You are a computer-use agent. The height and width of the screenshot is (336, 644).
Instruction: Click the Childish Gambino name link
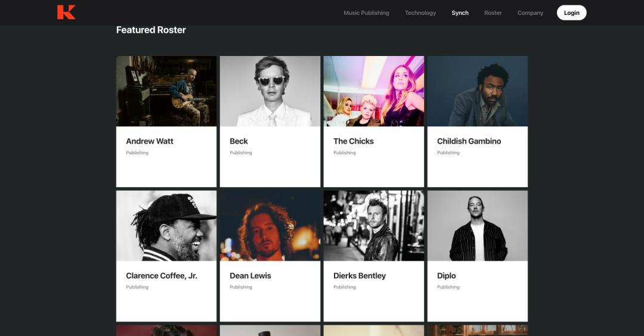(x=469, y=141)
